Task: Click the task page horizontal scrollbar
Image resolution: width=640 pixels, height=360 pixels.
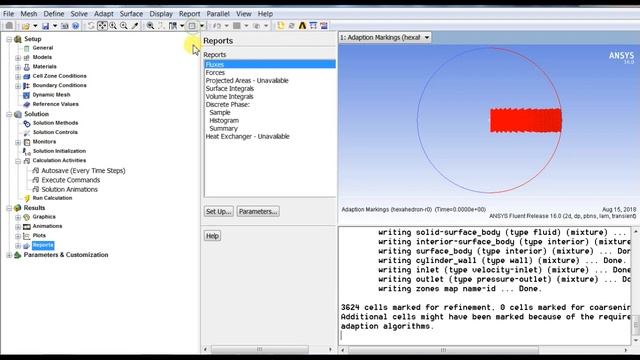Action: point(260,349)
